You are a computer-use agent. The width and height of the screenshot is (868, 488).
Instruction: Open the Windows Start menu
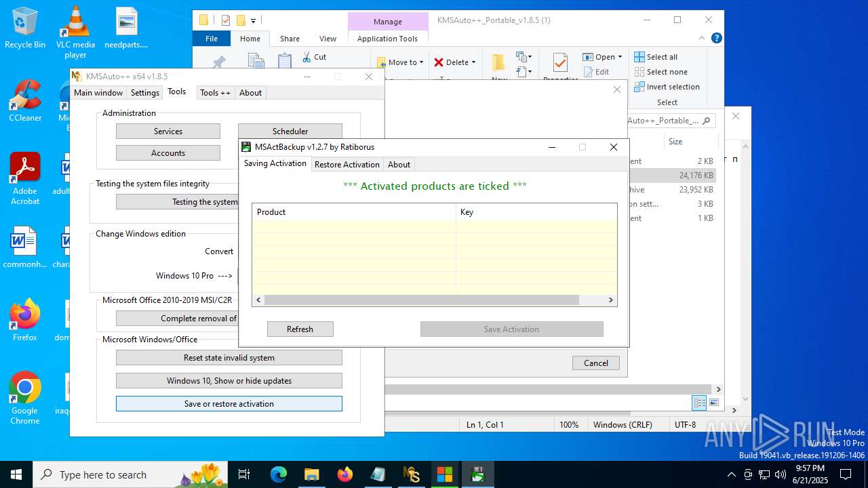16,474
